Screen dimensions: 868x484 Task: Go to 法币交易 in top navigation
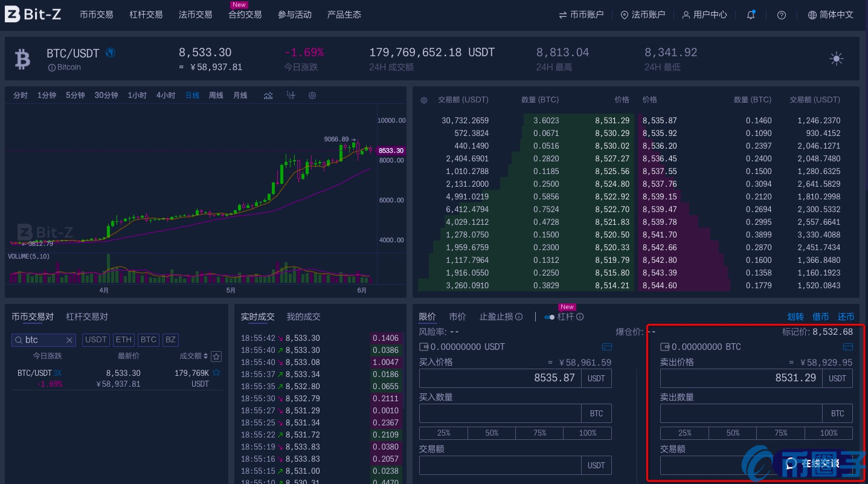[x=196, y=15]
